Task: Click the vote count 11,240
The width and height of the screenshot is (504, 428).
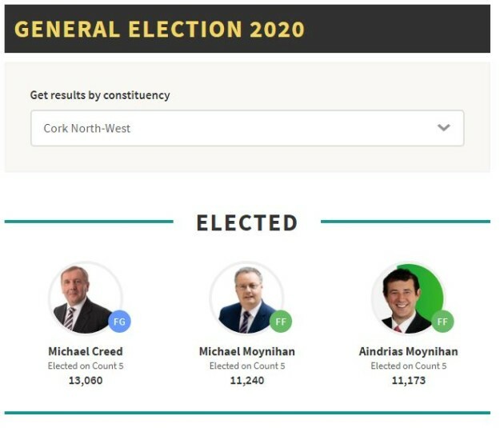Action: [x=246, y=380]
